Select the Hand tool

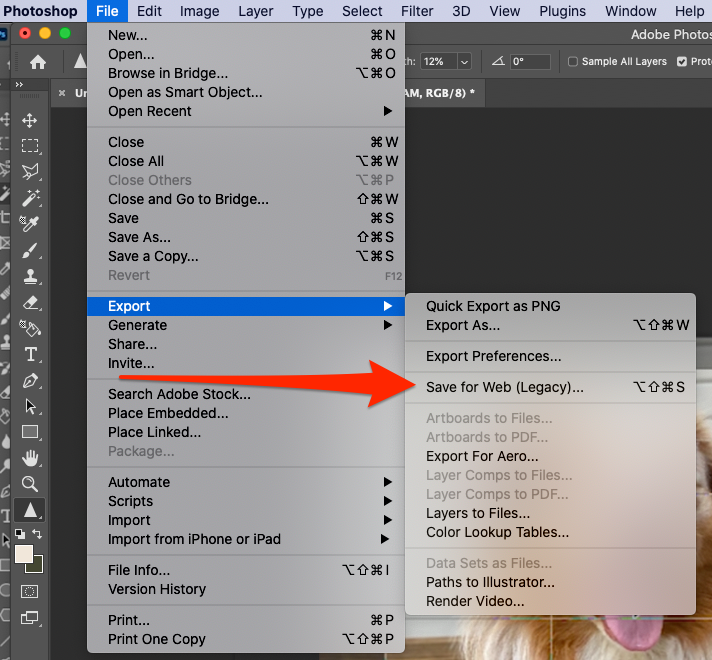click(30, 458)
